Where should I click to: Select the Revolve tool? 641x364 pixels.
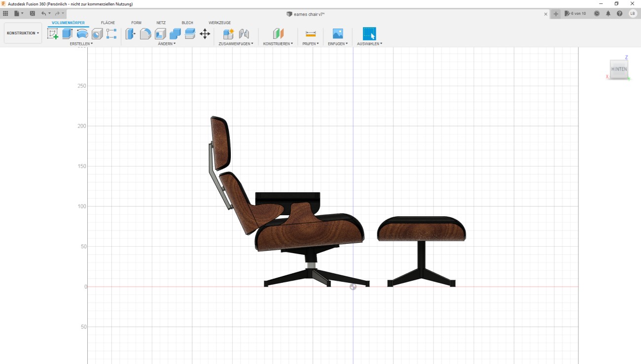82,33
